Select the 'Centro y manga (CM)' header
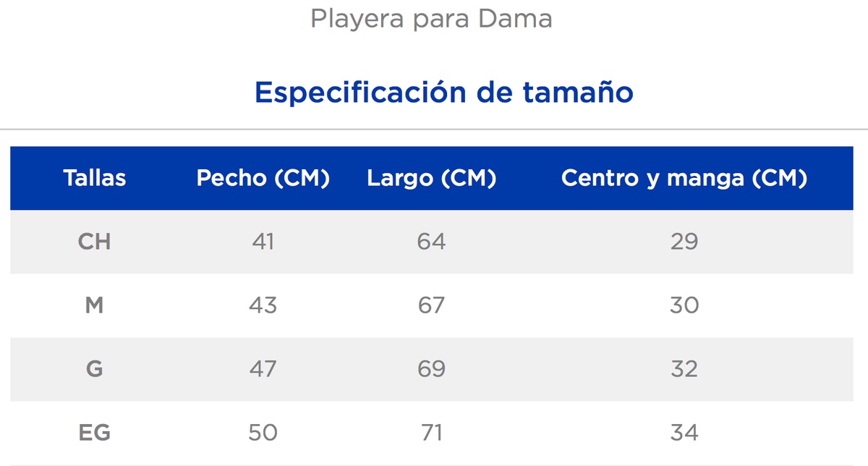 [684, 178]
